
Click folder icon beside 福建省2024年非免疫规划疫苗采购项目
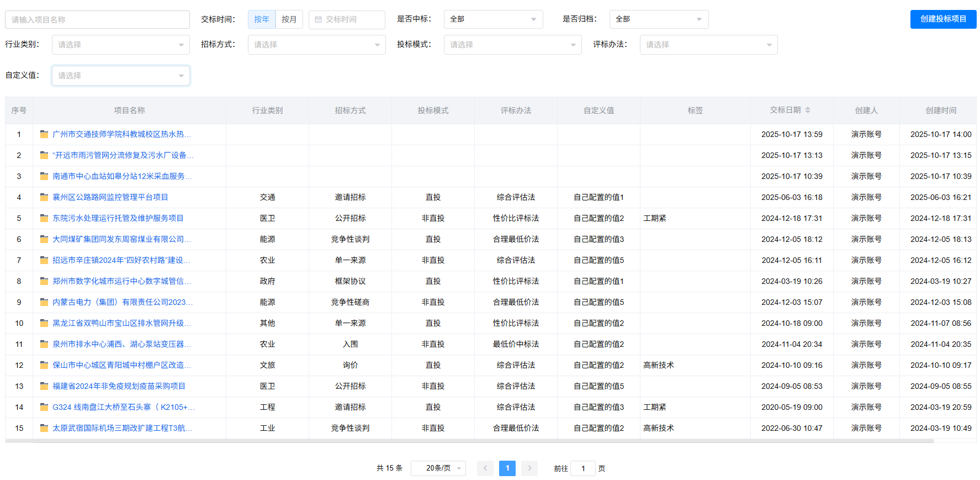point(44,386)
